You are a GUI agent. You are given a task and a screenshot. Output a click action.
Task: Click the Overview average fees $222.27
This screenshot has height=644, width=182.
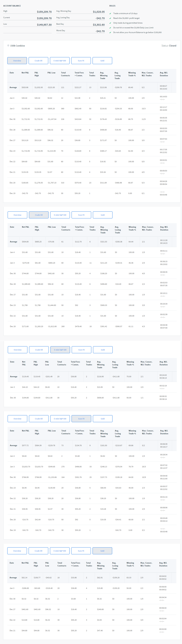coord(78,88)
